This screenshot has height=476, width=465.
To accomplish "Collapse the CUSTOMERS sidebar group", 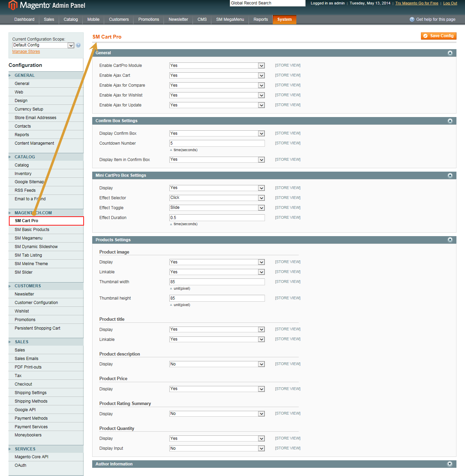I will [x=46, y=286].
